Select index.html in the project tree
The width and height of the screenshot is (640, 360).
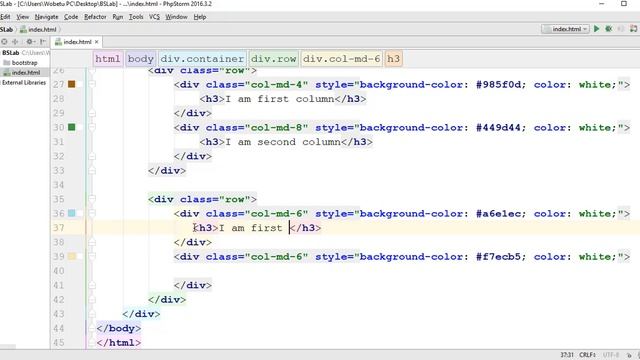pos(22,72)
